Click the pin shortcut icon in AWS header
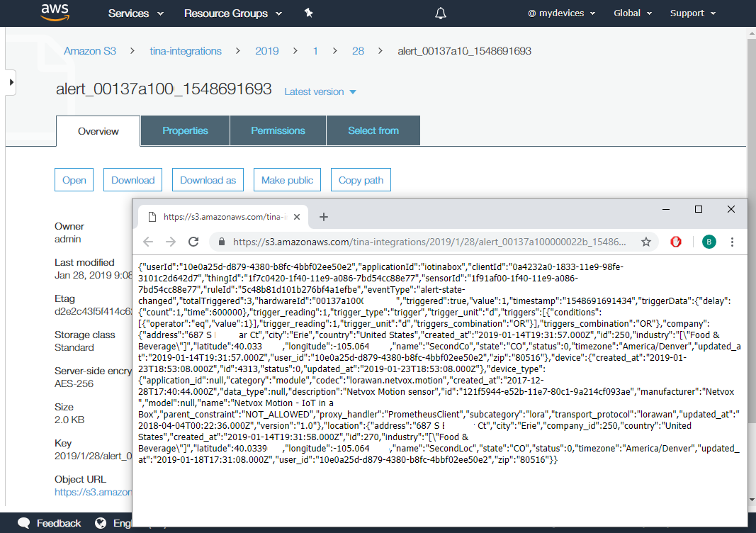The width and height of the screenshot is (756, 533). tap(309, 13)
